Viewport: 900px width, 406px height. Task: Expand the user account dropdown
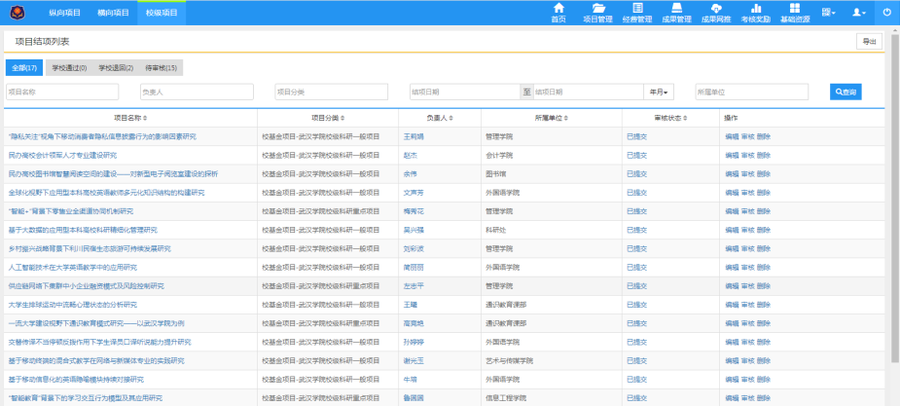coord(859,12)
